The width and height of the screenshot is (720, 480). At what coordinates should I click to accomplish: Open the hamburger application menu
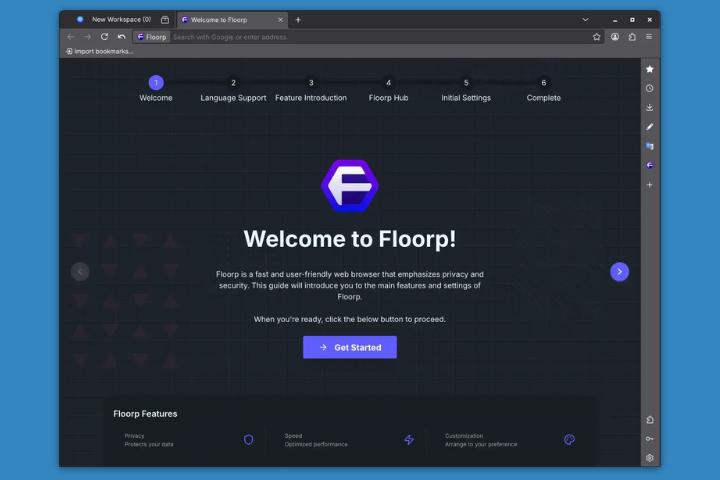(x=649, y=37)
